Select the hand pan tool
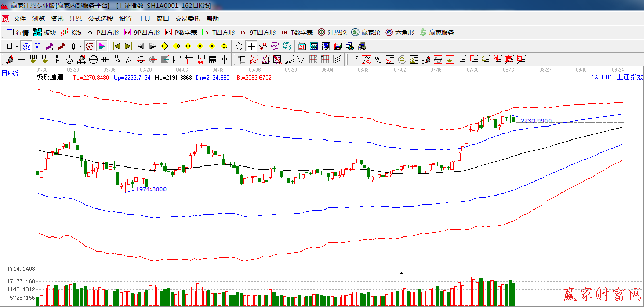The width and height of the screenshot is (644, 307). pos(239,46)
